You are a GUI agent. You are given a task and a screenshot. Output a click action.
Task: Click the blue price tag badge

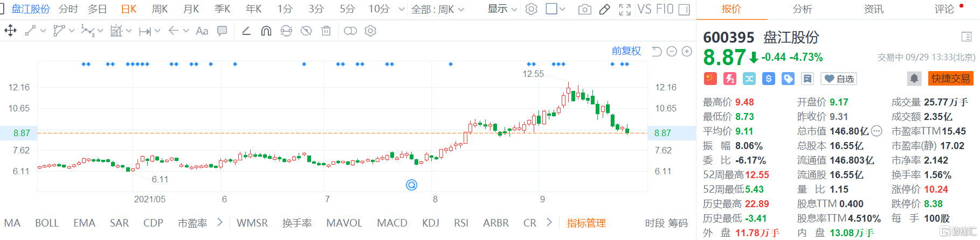pyautogui.click(x=788, y=79)
